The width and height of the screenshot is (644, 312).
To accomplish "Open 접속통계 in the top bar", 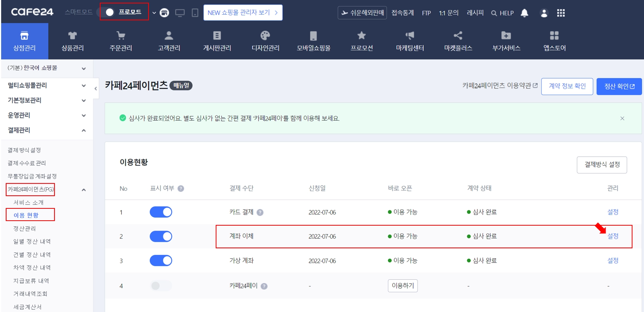I will point(403,13).
